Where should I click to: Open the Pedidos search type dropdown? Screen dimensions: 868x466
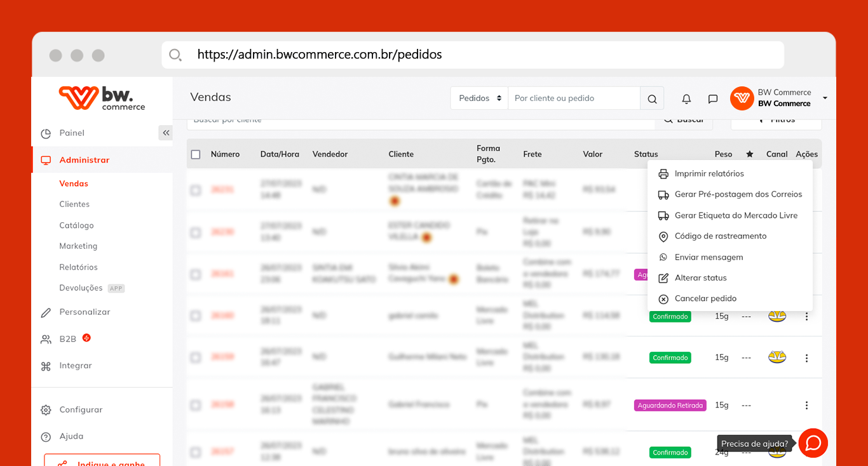pos(480,98)
